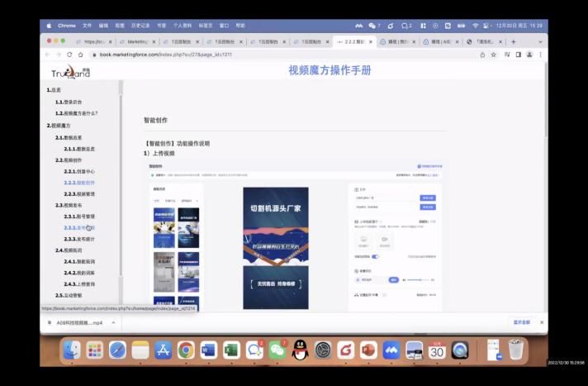Open QQ penguin icon in dock
This screenshot has height=386, width=588.
click(301, 350)
